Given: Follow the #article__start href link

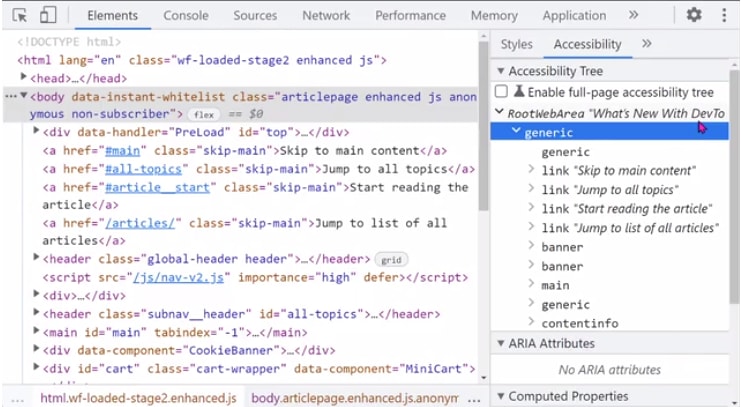Looking at the screenshot, I should [x=157, y=188].
